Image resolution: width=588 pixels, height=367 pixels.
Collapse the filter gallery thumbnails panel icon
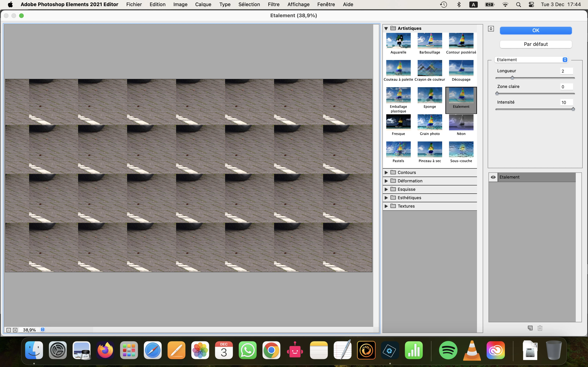tap(491, 29)
